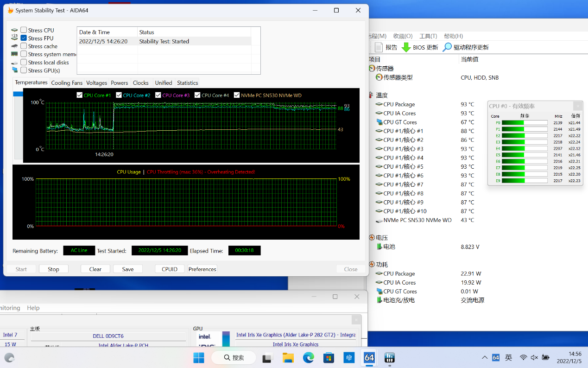Launch Microsoft Edge from the taskbar

point(309,358)
